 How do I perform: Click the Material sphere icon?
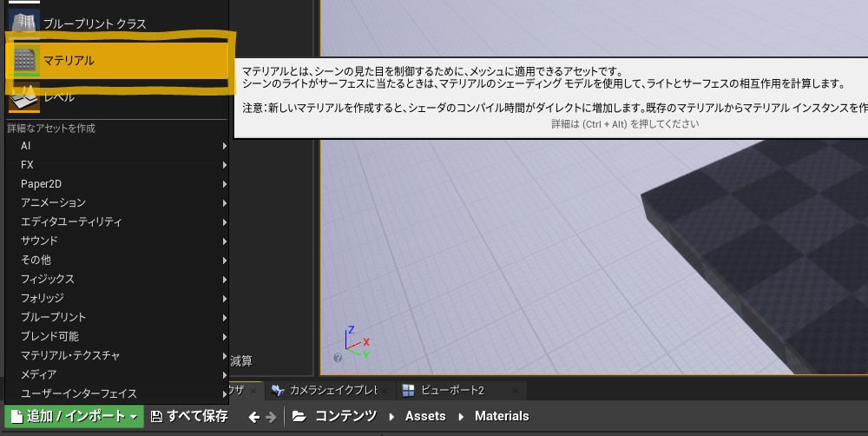pyautogui.click(x=24, y=60)
